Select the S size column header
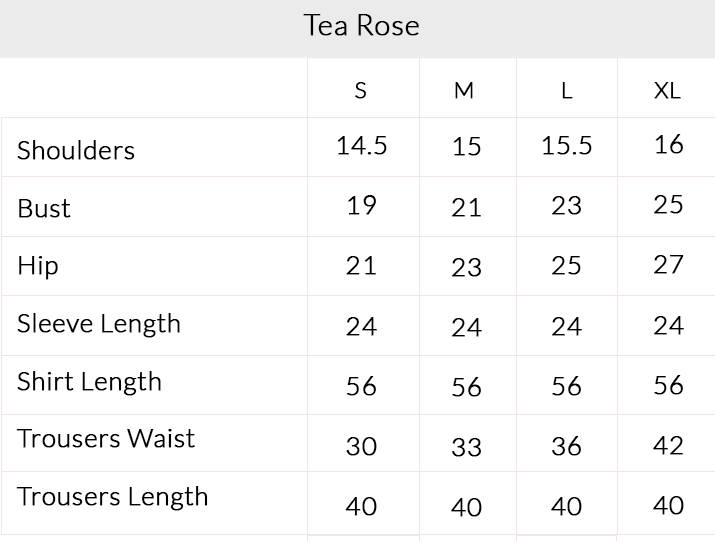Screen dimensions: 715x541 [361, 91]
